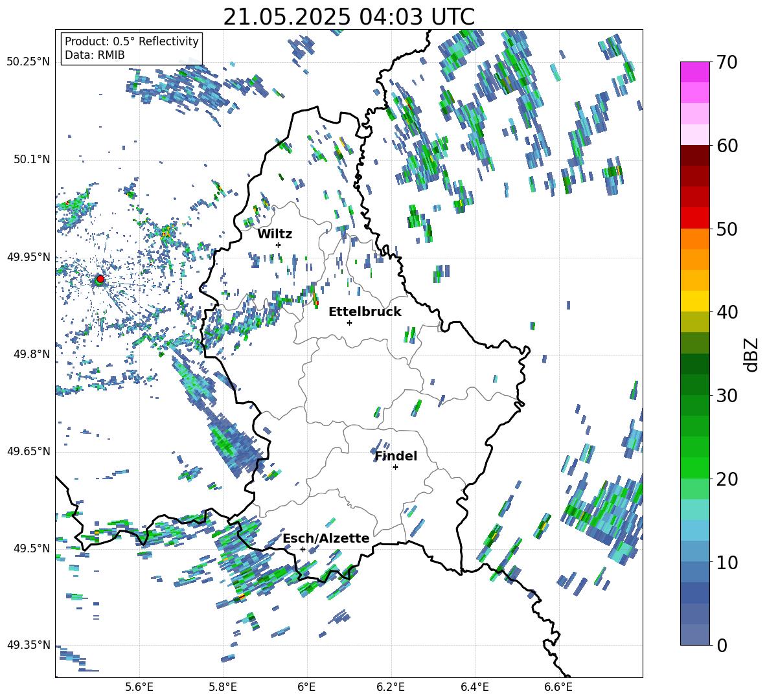Click the 50 tick on colorbar

[727, 229]
